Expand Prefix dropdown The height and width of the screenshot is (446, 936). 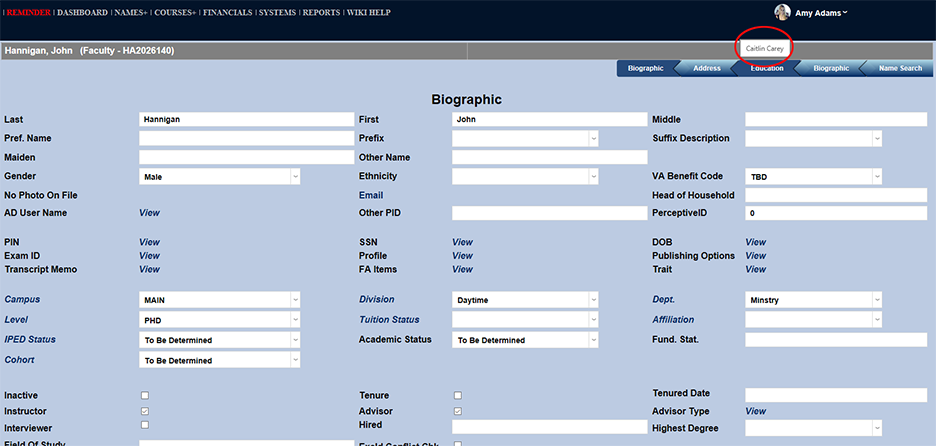click(x=525, y=139)
